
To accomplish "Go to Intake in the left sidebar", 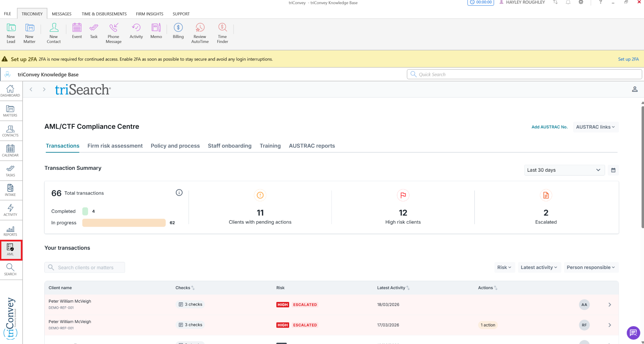I will [10, 190].
